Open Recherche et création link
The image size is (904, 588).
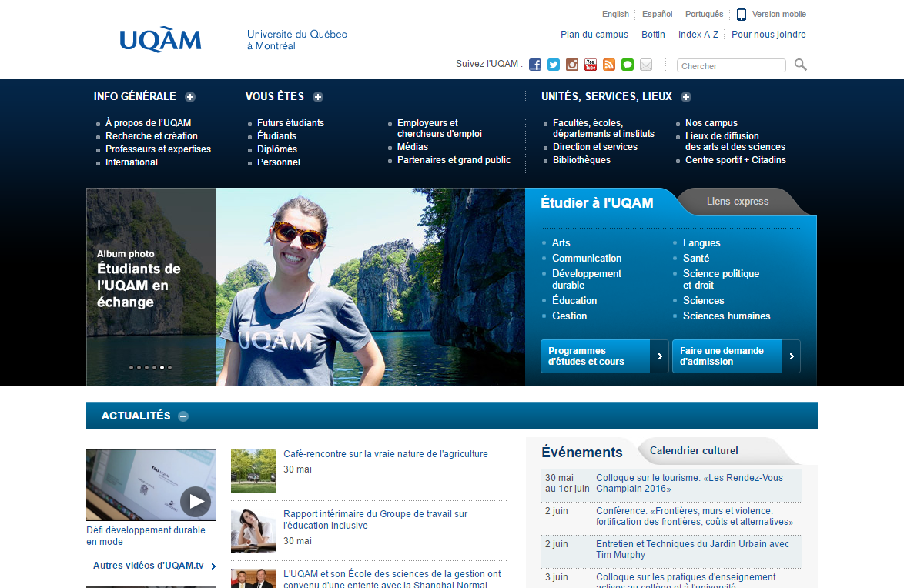tap(152, 136)
